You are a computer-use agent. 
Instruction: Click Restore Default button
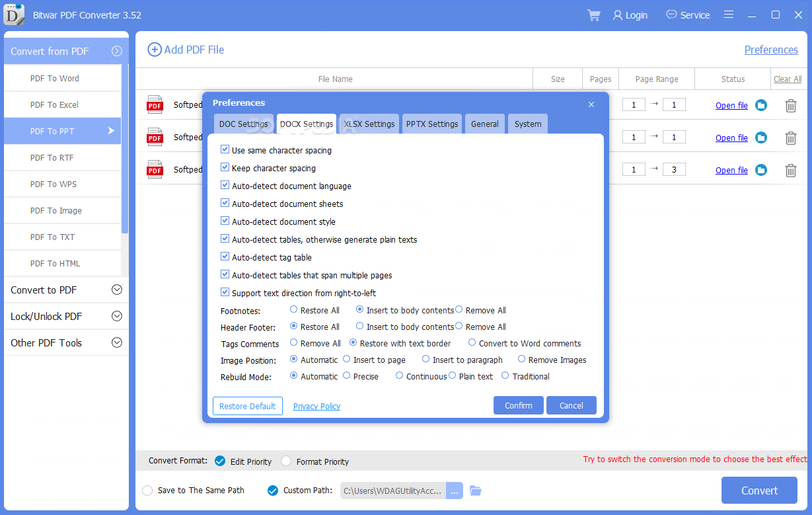[248, 406]
